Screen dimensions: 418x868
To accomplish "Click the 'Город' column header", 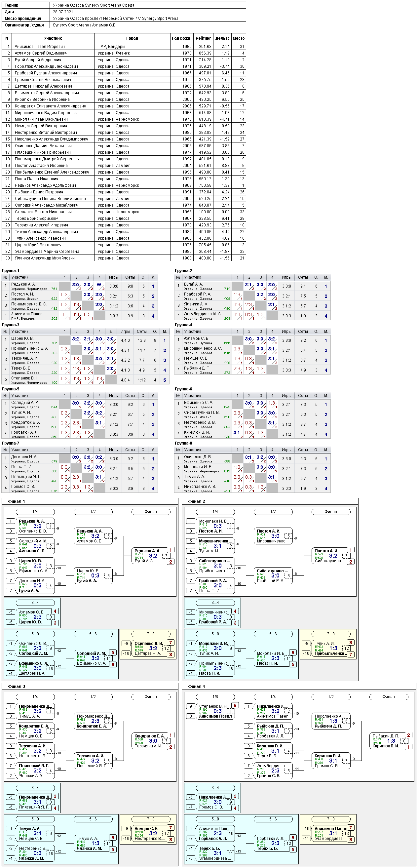I will pyautogui.click(x=132, y=38).
